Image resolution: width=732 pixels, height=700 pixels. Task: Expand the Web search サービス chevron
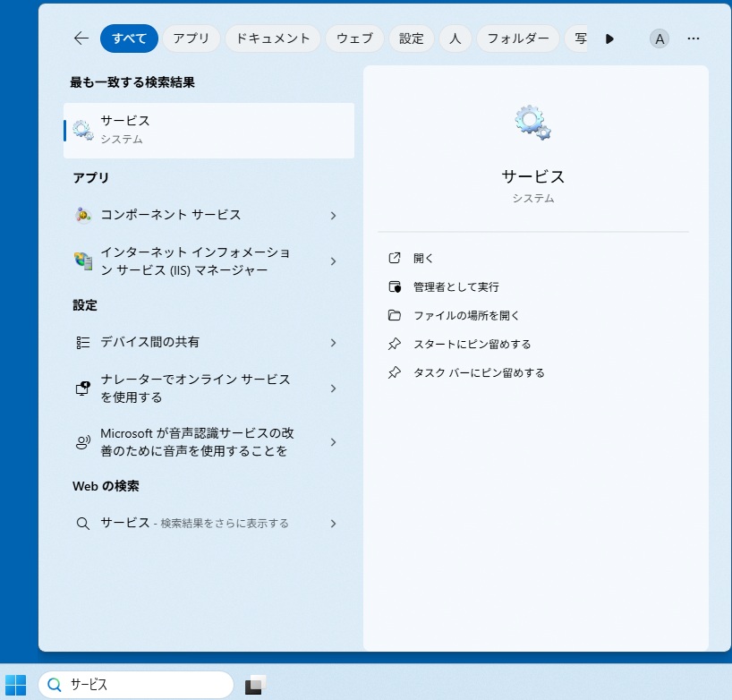[x=333, y=524]
